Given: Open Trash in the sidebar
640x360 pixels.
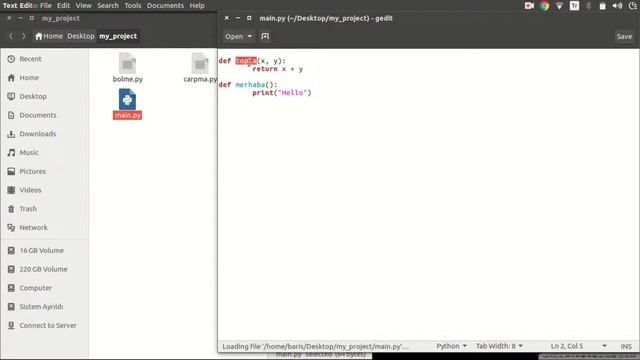Looking at the screenshot, I should click(x=28, y=209).
